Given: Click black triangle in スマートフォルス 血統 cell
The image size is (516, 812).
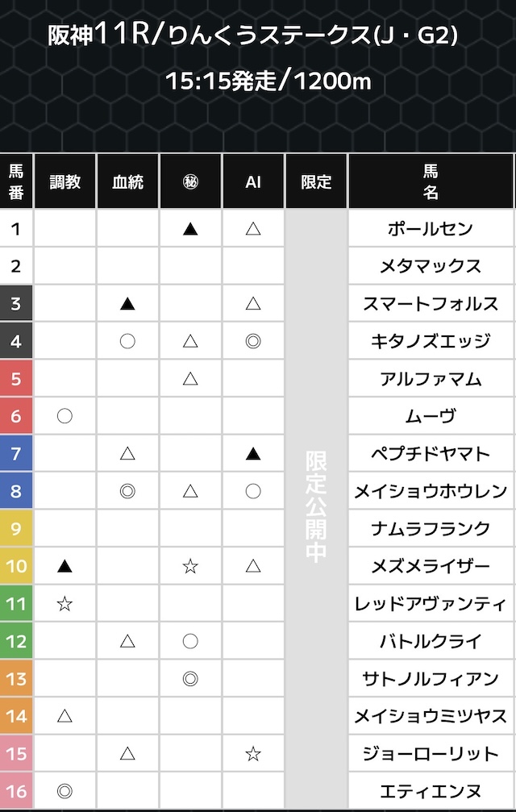Looking at the screenshot, I should pyautogui.click(x=127, y=304).
